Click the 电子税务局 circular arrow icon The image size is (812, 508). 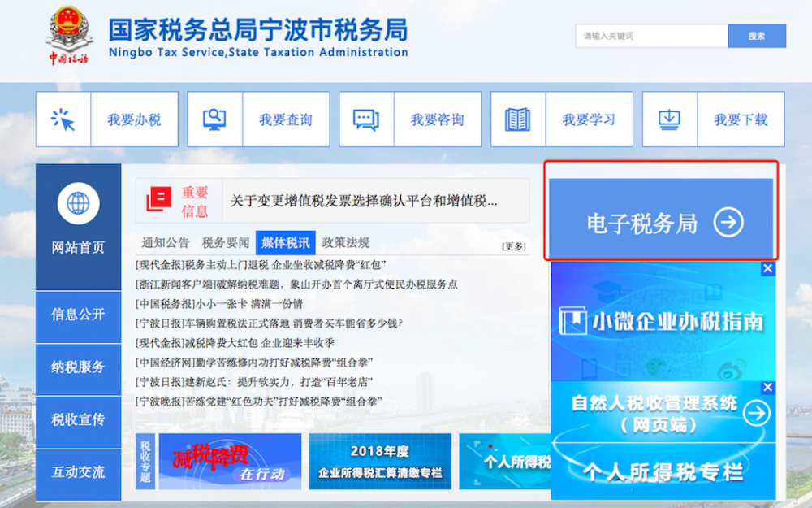pyautogui.click(x=730, y=222)
